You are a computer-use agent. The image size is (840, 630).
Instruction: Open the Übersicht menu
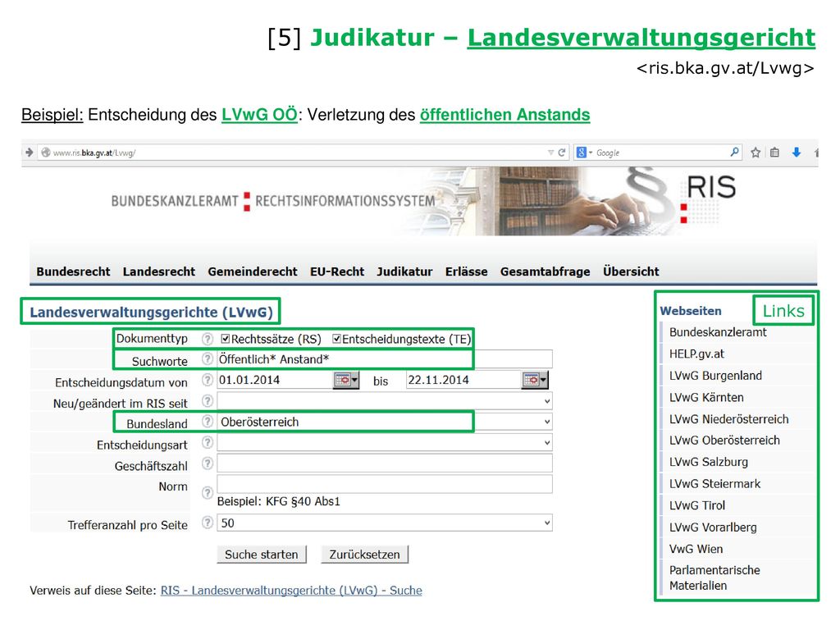pos(631,272)
